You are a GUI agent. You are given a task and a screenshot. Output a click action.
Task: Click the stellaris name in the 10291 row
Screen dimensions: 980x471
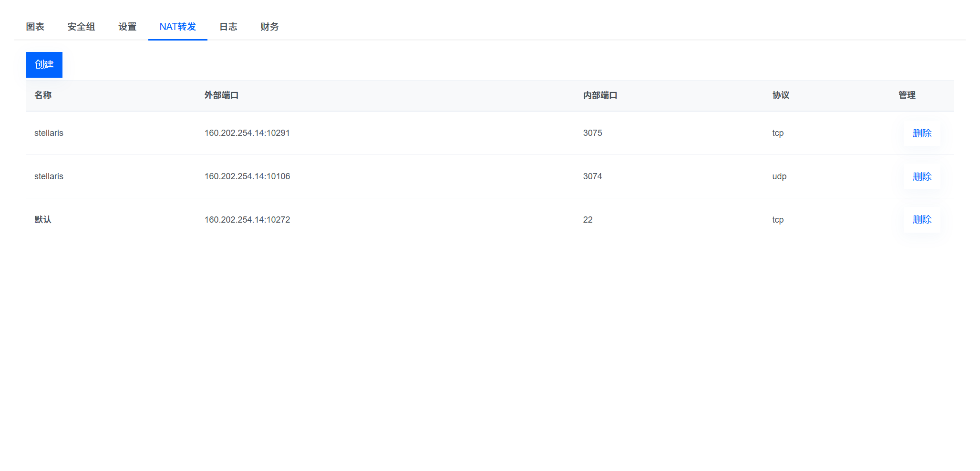point(49,133)
